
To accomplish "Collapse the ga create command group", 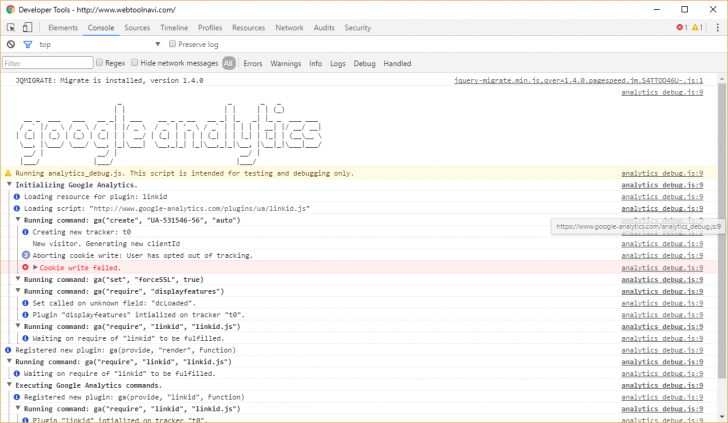I will tap(18, 220).
